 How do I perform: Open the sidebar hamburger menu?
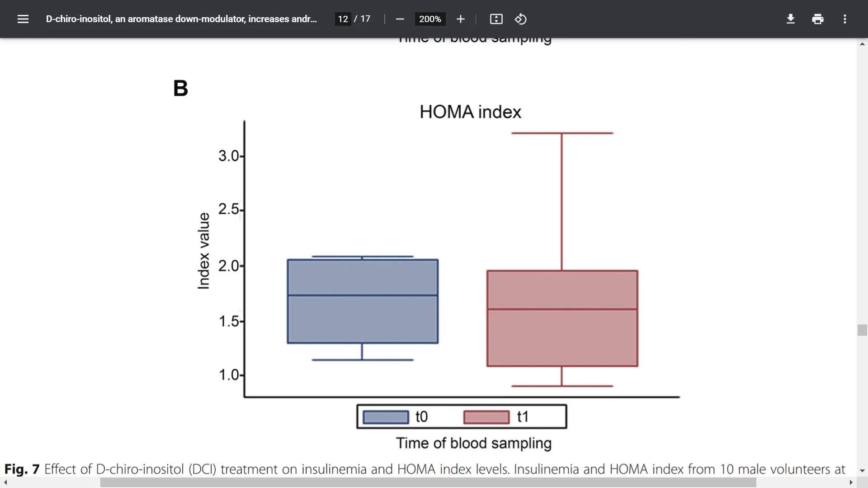pos(23,19)
